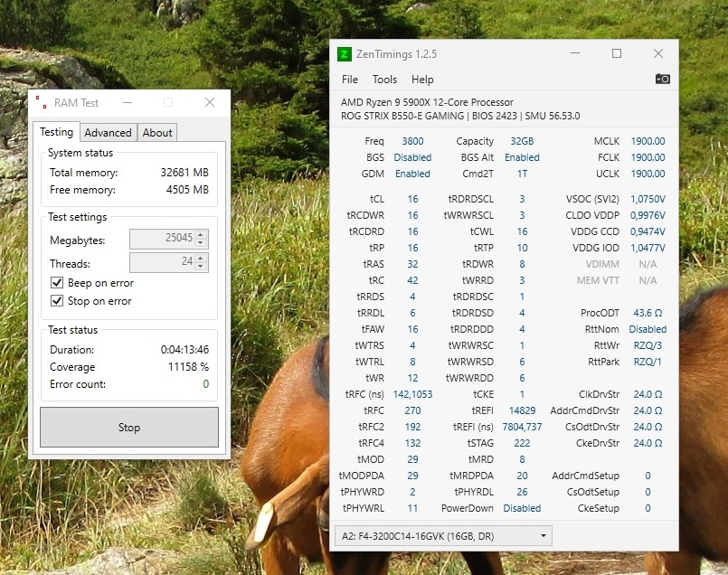Decrease the Threads value with down arrow

tap(201, 266)
